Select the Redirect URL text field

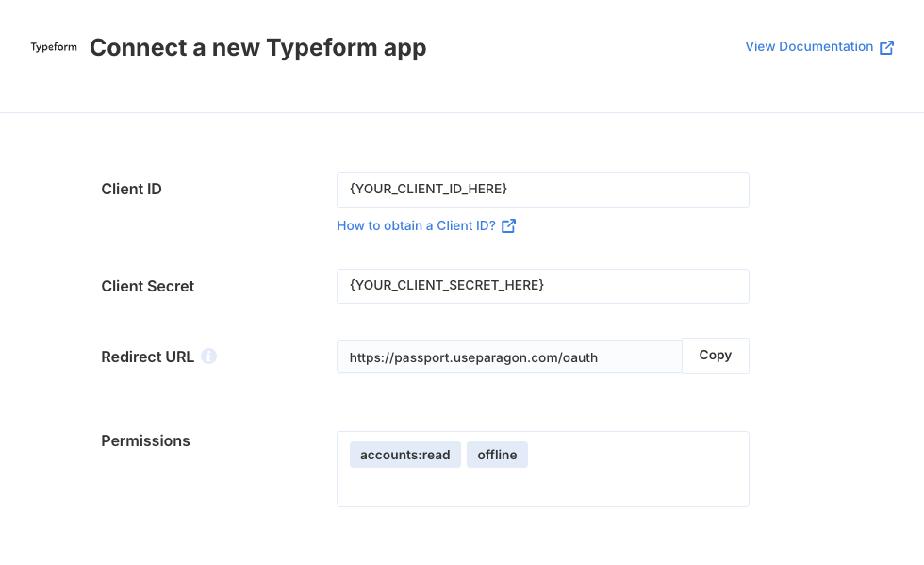pos(509,357)
